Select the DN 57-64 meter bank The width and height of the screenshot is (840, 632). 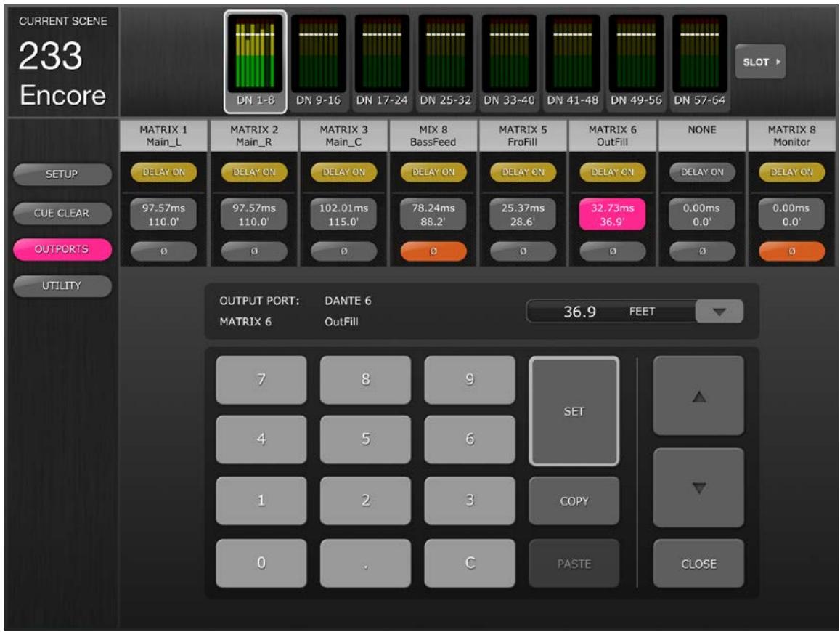click(699, 62)
